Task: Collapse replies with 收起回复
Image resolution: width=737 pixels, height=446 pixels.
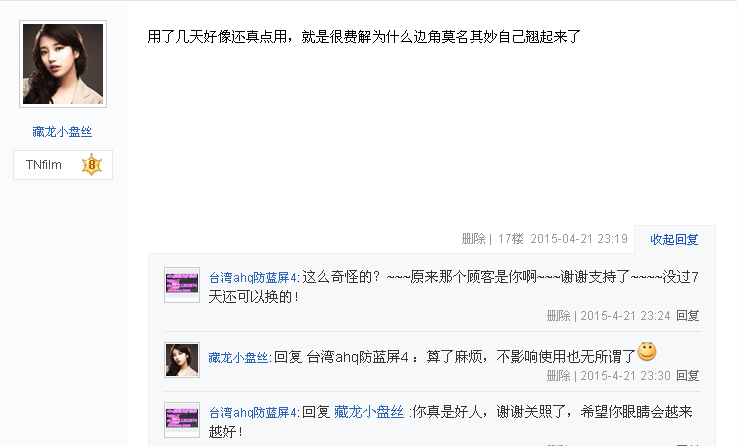Action: pos(674,240)
